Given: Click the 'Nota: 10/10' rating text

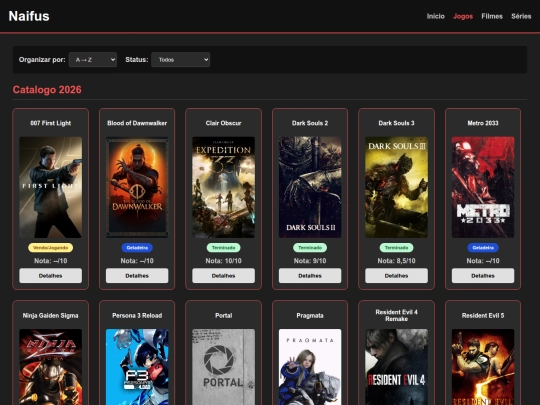Looking at the screenshot, I should [224, 261].
